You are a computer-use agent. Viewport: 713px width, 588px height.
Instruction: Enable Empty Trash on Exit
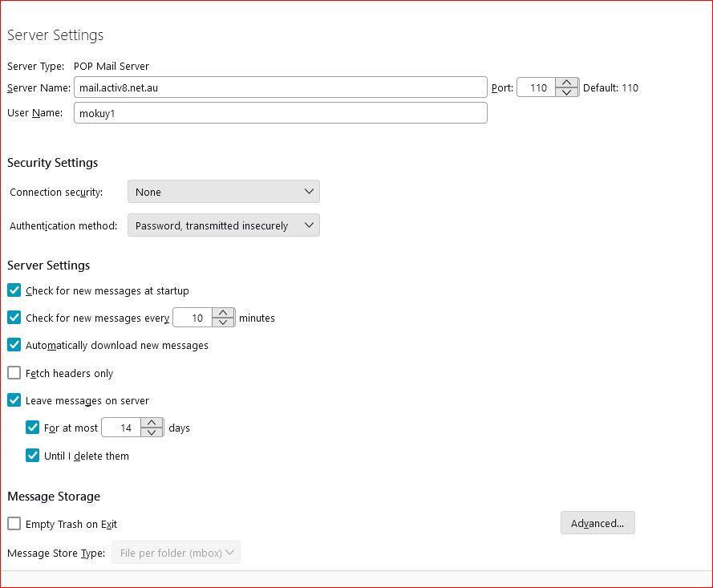pos(14,524)
